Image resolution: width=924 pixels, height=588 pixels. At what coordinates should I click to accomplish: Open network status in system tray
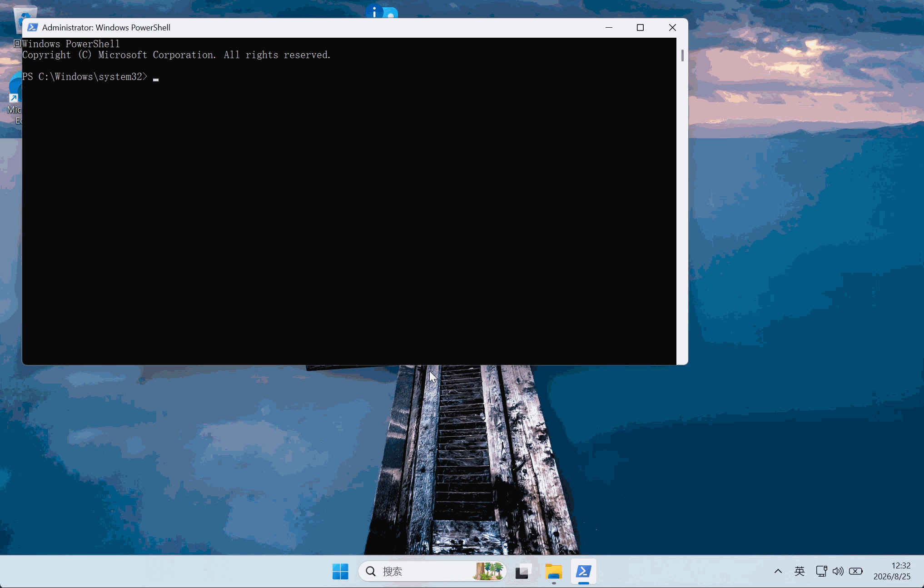(x=821, y=571)
